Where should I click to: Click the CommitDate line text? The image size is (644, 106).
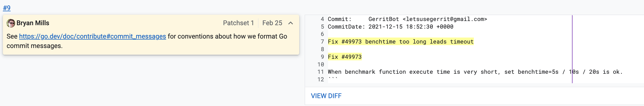(391, 27)
